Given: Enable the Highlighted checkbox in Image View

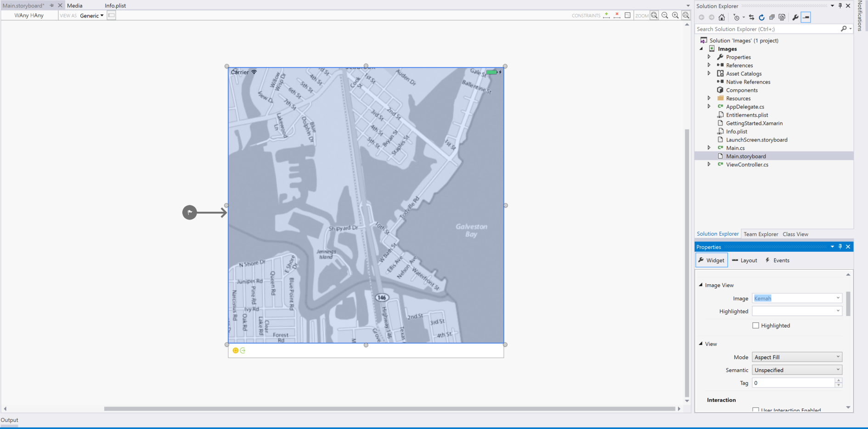Looking at the screenshot, I should (755, 325).
